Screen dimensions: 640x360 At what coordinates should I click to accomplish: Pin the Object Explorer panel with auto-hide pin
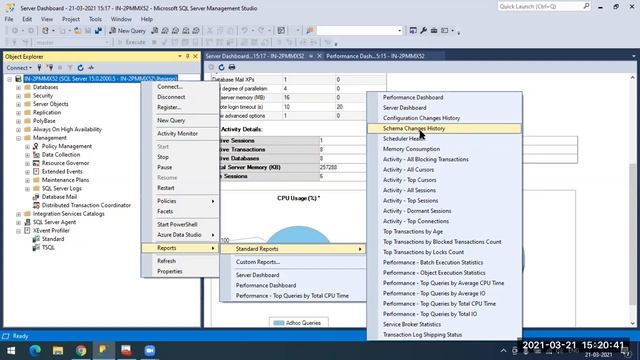pyautogui.click(x=187, y=56)
